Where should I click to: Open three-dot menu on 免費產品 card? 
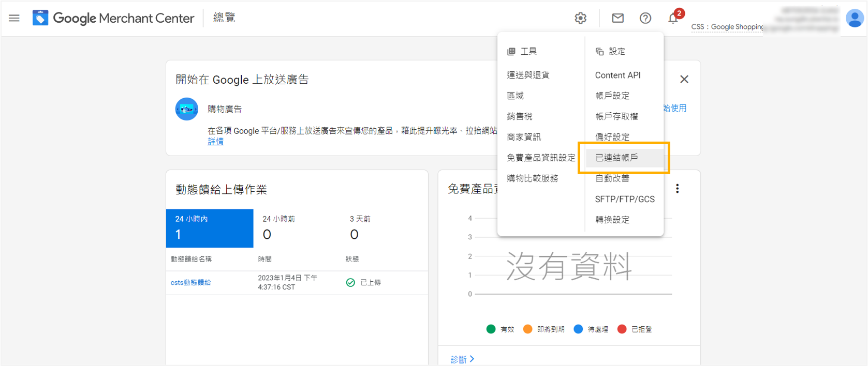coord(677,189)
